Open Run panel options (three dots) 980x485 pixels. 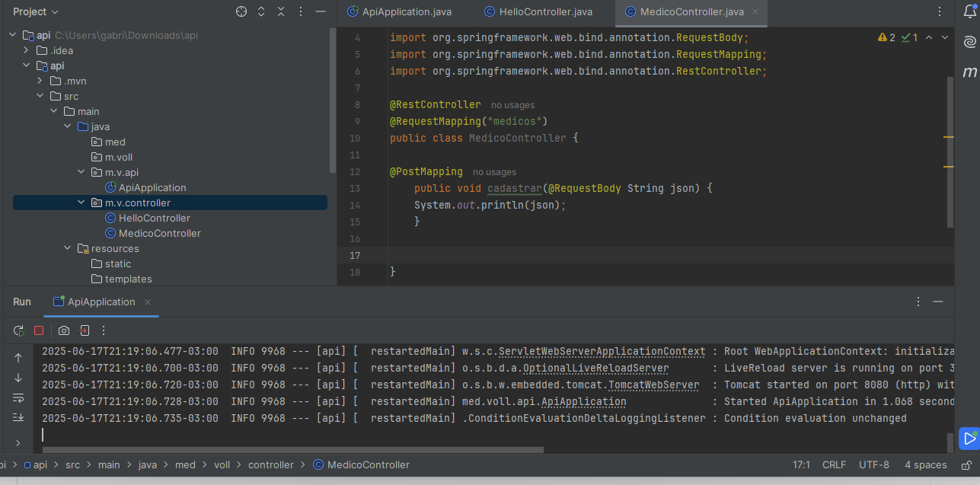[918, 302]
